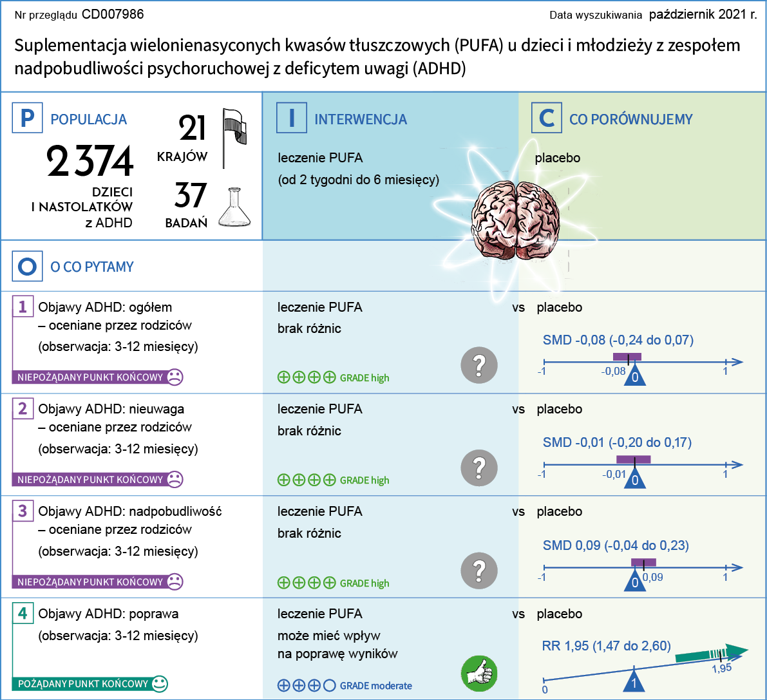767x700 pixels.
Task: Click the brain illustration
Action: coord(515,220)
